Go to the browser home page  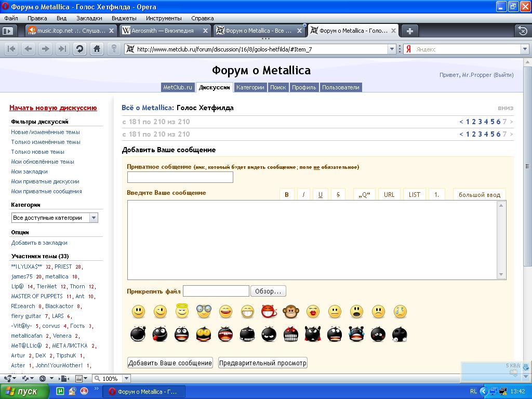97,49
